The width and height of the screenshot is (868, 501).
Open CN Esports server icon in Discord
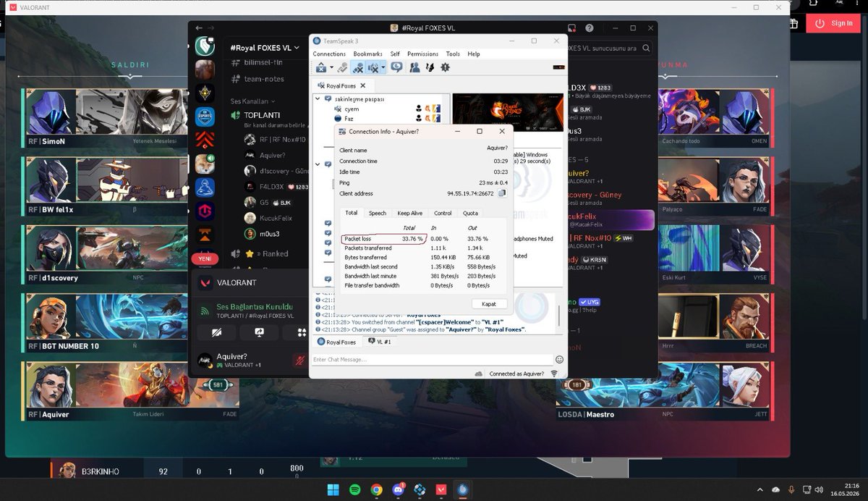tap(205, 117)
